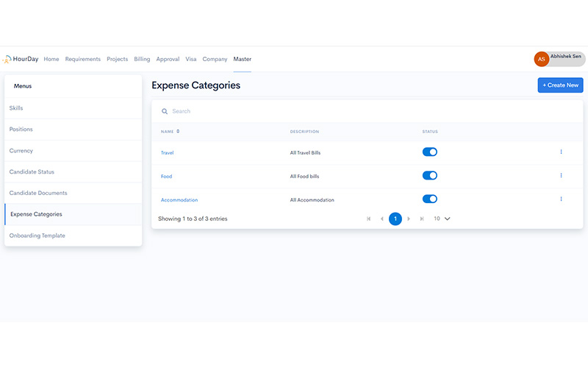Click the search magnifier icon
Viewport: 588px width, 368px height.
[165, 111]
